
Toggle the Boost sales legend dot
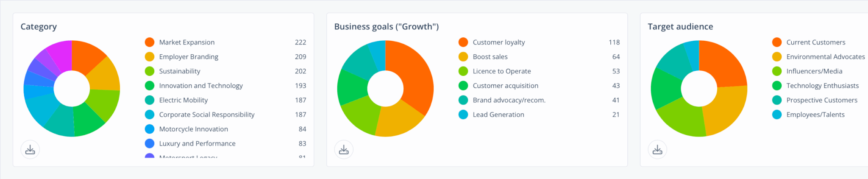463,57
